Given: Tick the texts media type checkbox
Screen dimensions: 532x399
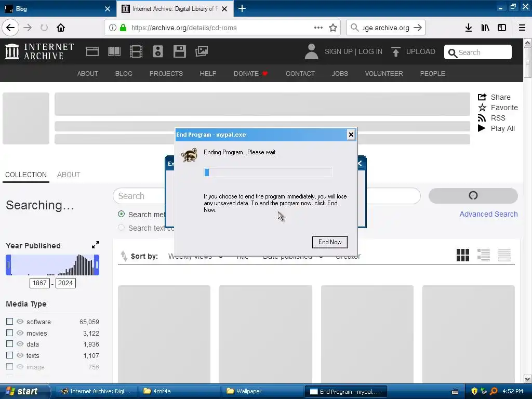Looking at the screenshot, I should click(9, 355).
